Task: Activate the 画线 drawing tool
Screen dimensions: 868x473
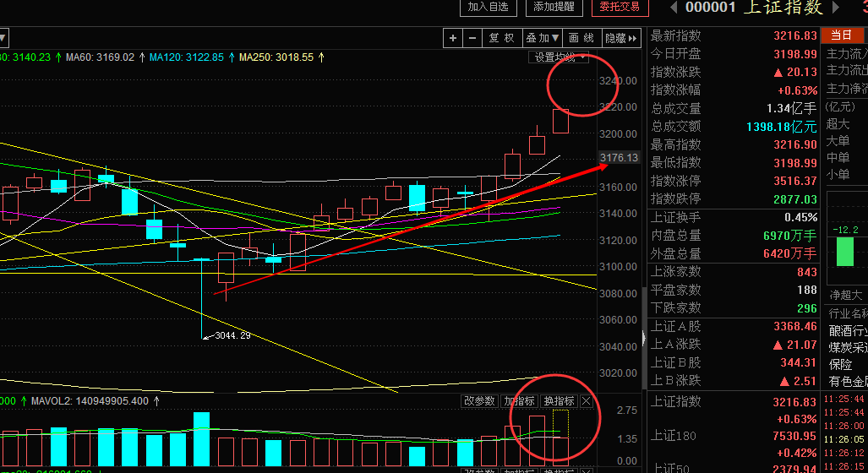Action: click(581, 38)
